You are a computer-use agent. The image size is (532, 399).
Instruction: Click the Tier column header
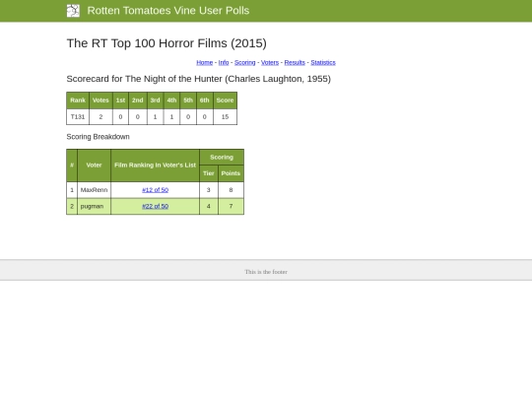coord(208,173)
